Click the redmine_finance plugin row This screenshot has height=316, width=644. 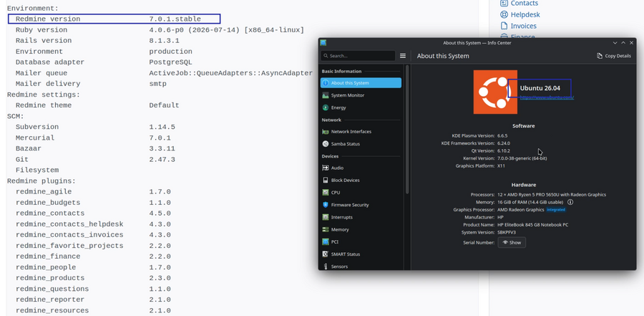coord(93,257)
